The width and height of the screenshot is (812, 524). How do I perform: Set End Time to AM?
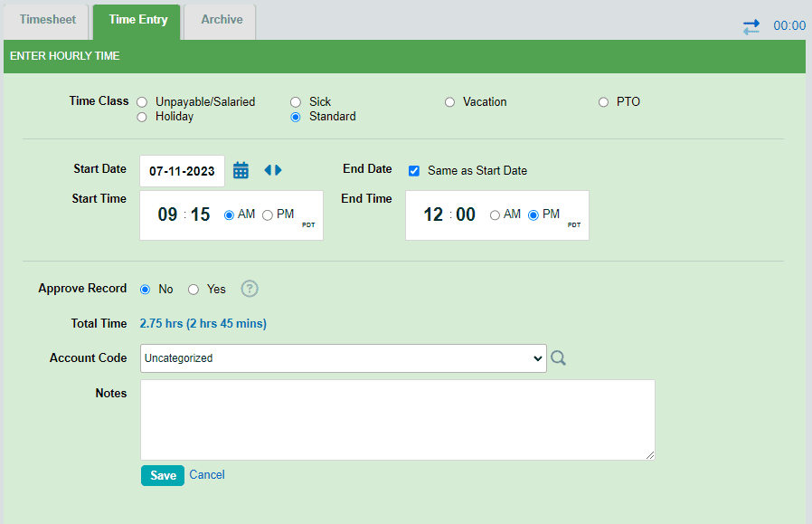pos(495,215)
